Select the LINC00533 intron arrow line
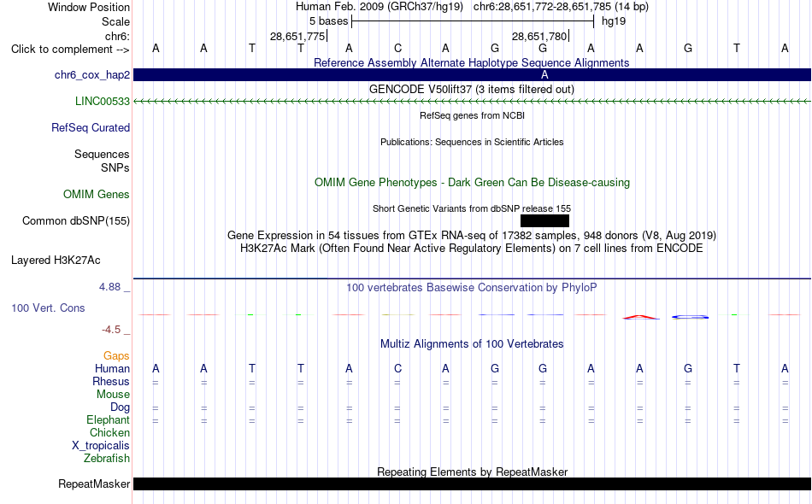 [472, 102]
